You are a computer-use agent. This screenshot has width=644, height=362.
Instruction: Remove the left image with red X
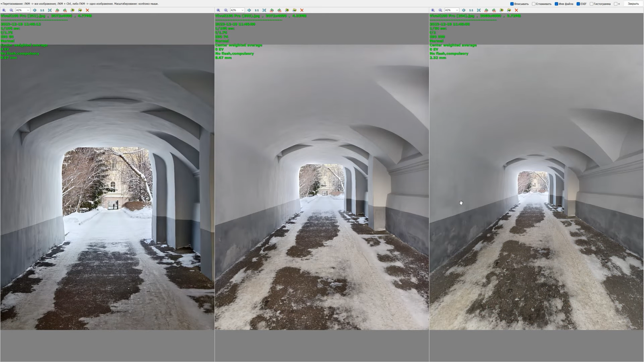pos(87,10)
